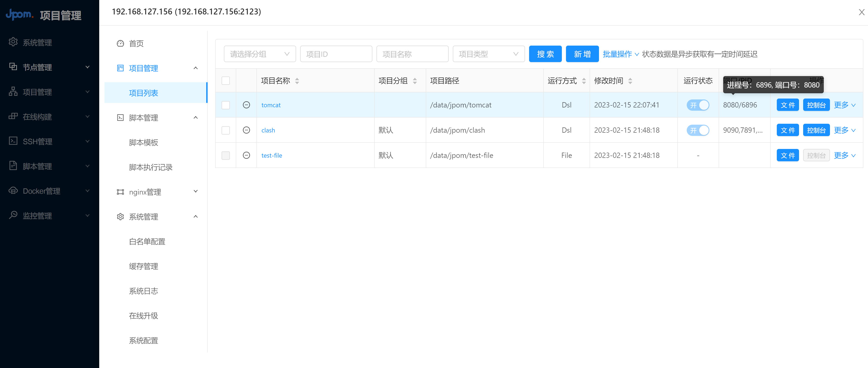Click the 系统管理 gear icon in dark sidebar

13,42
